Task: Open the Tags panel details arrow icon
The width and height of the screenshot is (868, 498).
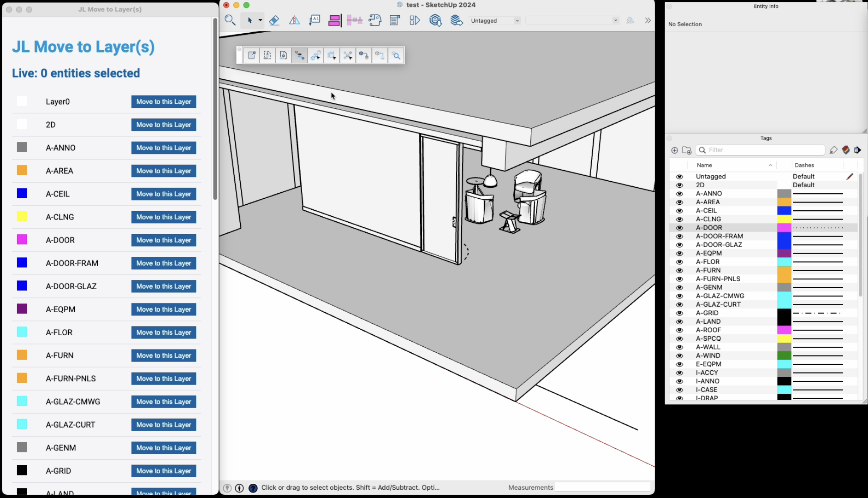Action: (x=857, y=150)
